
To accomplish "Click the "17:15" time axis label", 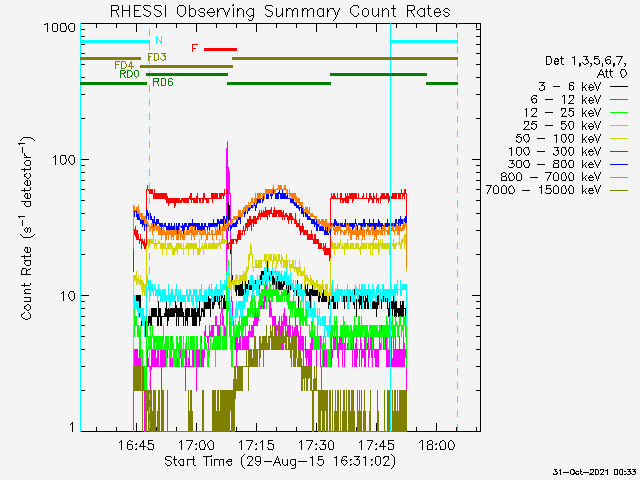I will (256, 445).
